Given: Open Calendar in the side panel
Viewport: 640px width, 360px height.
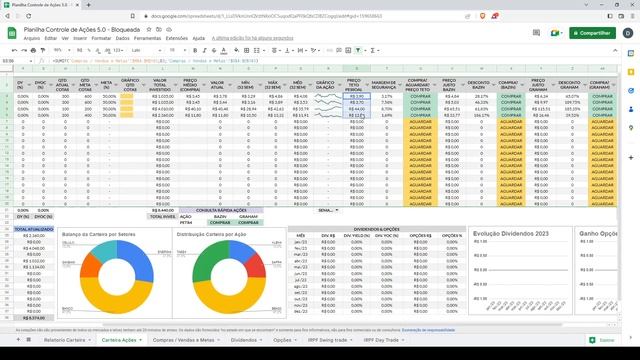Looking at the screenshot, I should pyautogui.click(x=631, y=53).
